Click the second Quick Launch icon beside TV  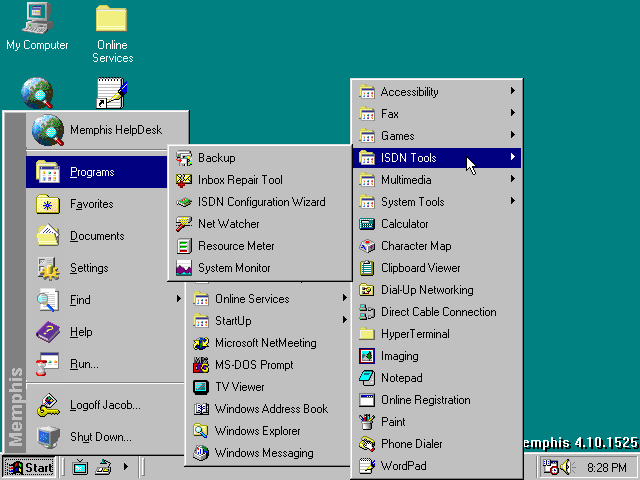(103, 467)
